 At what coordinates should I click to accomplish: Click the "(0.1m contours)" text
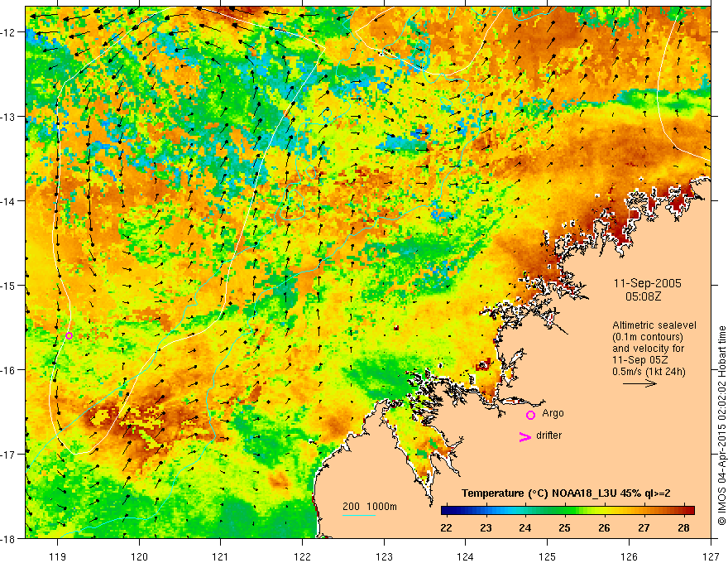[x=648, y=337]
